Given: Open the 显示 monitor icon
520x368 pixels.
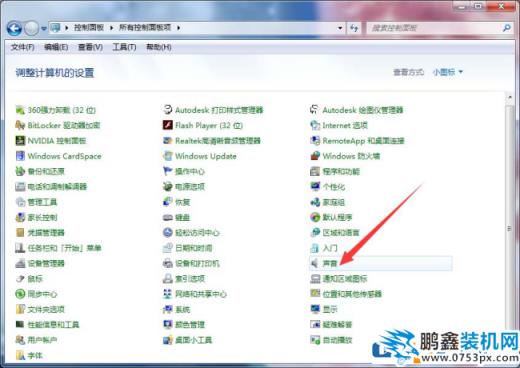Looking at the screenshot, I should 315,309.
